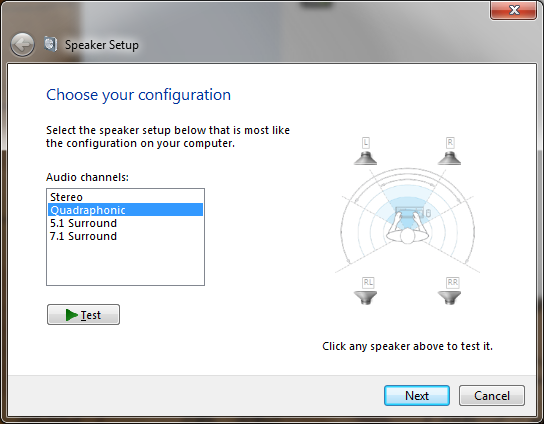Test the rear right speaker icon

(x=450, y=298)
